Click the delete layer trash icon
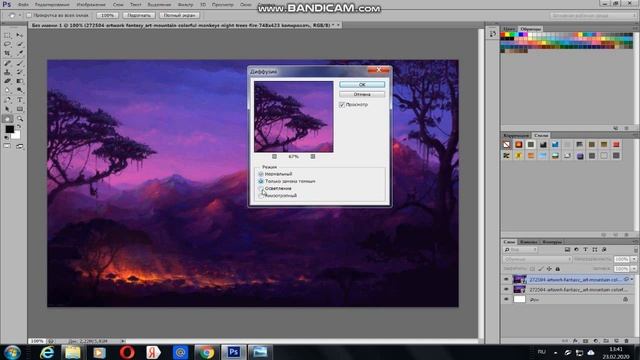Screen dimensions: 640x360 tap(627, 341)
